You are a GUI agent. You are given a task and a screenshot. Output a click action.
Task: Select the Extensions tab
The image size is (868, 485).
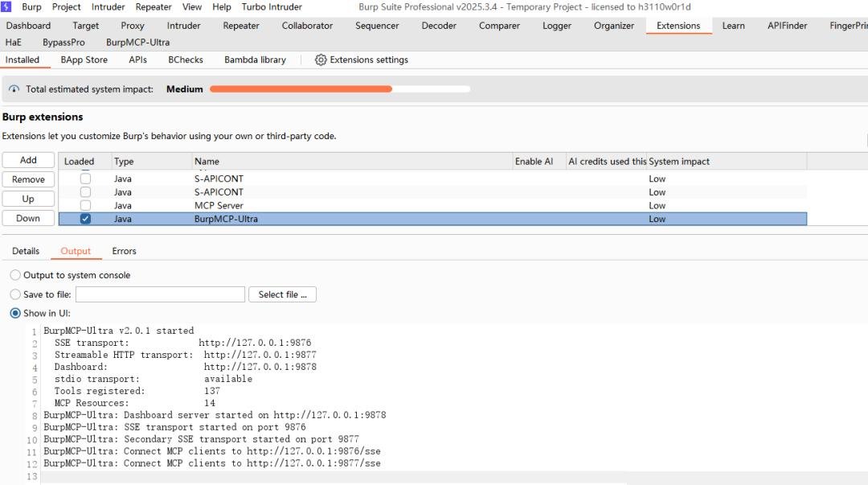(x=678, y=26)
